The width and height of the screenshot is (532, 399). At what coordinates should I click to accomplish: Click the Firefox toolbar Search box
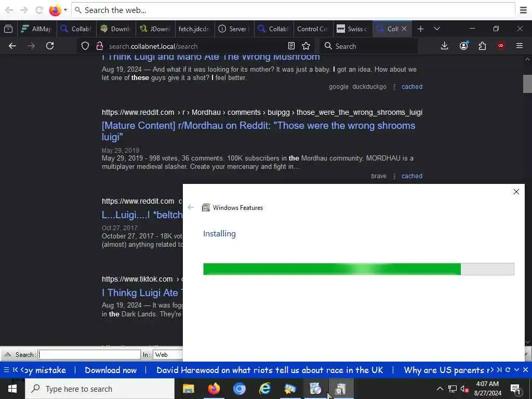click(x=368, y=46)
